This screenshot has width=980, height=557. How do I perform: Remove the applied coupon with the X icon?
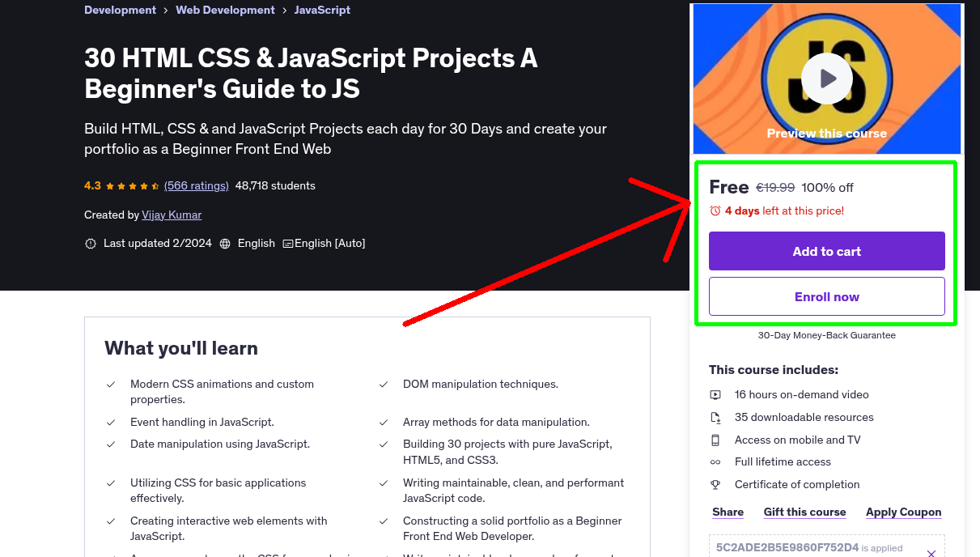(x=931, y=553)
